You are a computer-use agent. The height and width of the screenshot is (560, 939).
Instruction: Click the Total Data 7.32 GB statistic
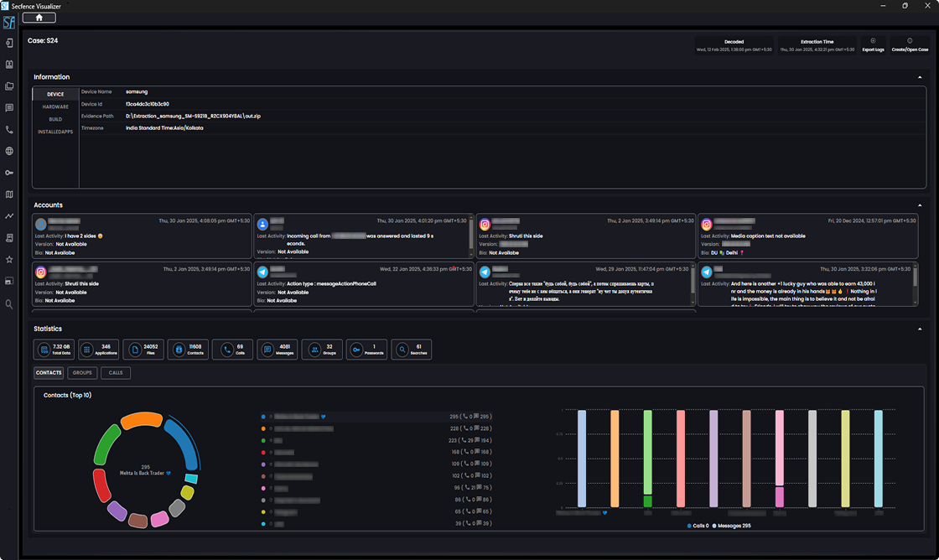pyautogui.click(x=54, y=350)
